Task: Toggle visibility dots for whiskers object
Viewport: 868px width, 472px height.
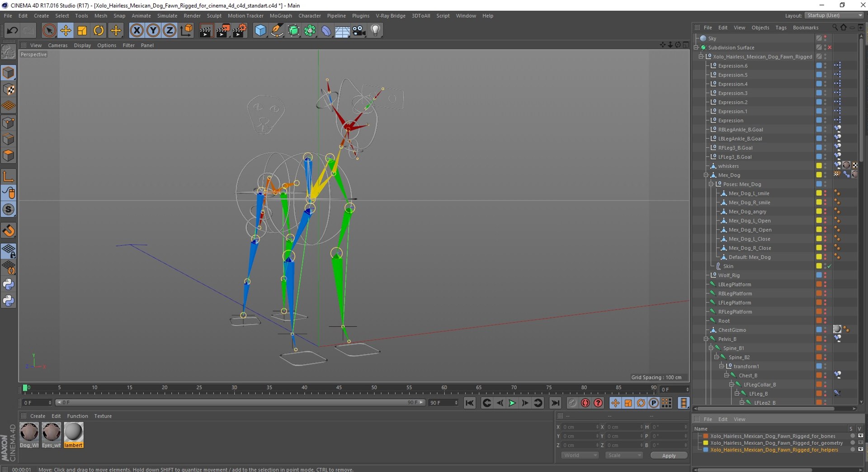Action: click(x=825, y=166)
